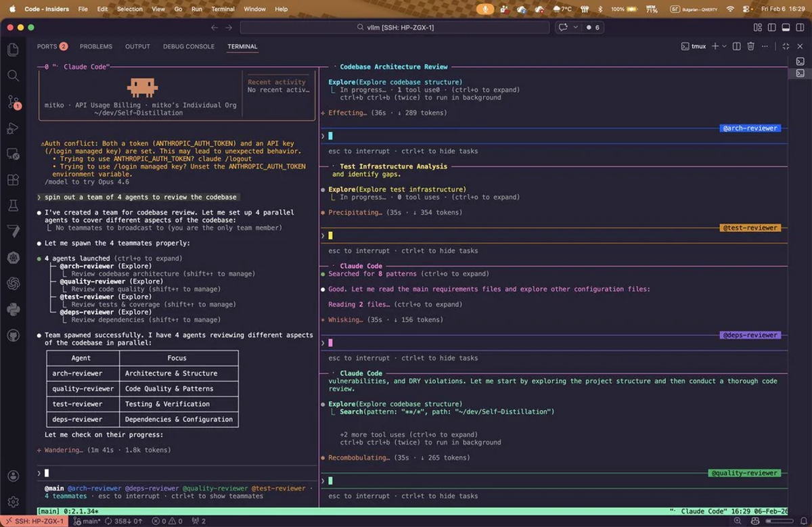Click the @test-reviewer pane label

click(750, 228)
